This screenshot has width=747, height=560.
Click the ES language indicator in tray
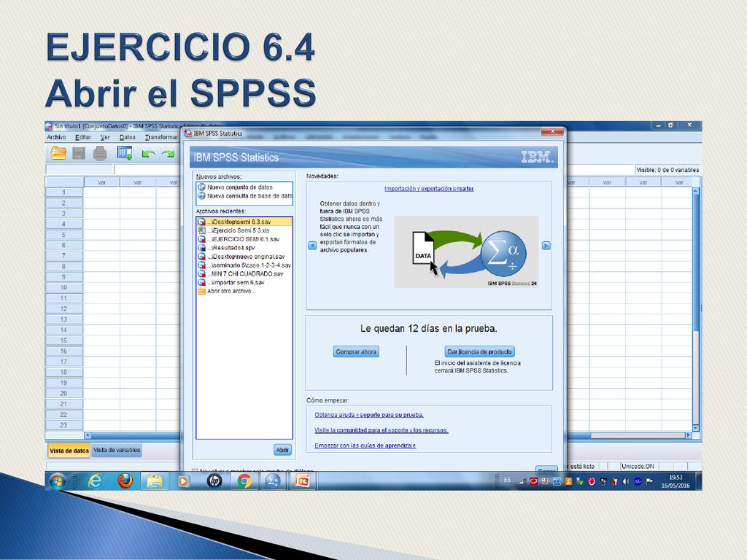click(x=508, y=480)
